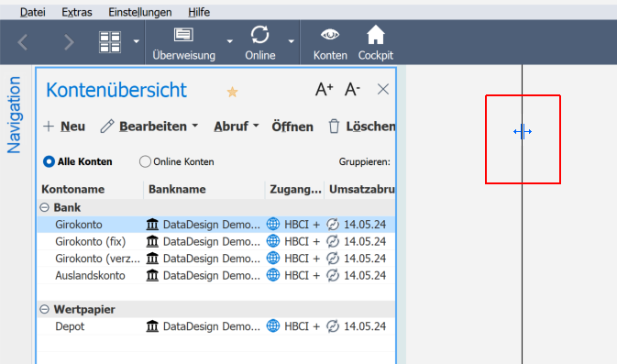Collapse the Wertpapier group
The image size is (617, 364).
[45, 309]
